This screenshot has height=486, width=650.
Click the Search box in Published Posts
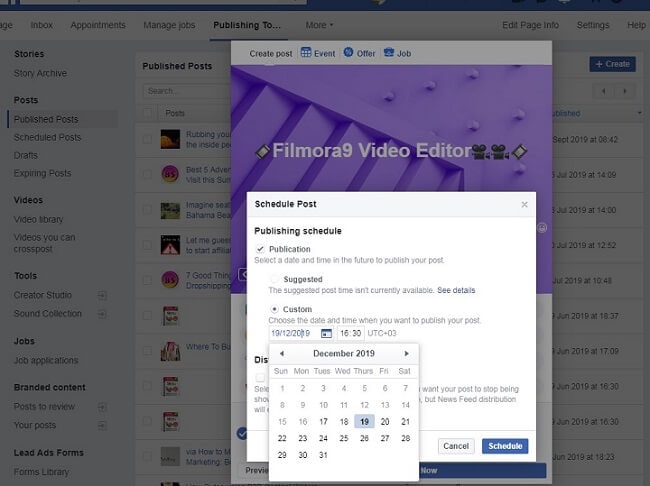pos(187,91)
